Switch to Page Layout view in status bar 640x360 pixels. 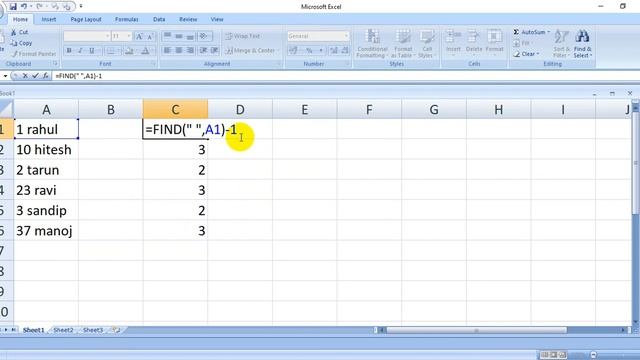tap(553, 355)
